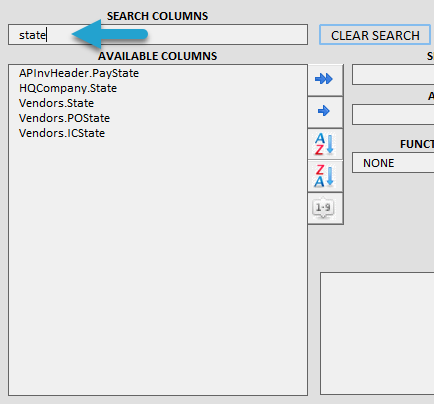Open the function dropdown showing NONE

click(393, 163)
